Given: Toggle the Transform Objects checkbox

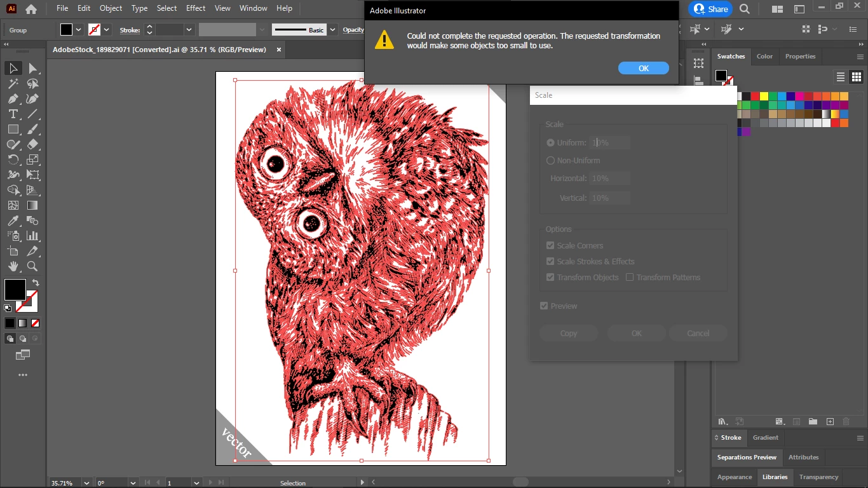Looking at the screenshot, I should pyautogui.click(x=550, y=277).
